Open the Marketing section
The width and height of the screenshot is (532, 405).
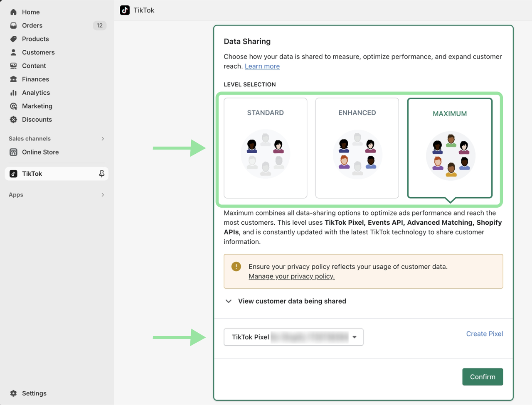click(36, 106)
